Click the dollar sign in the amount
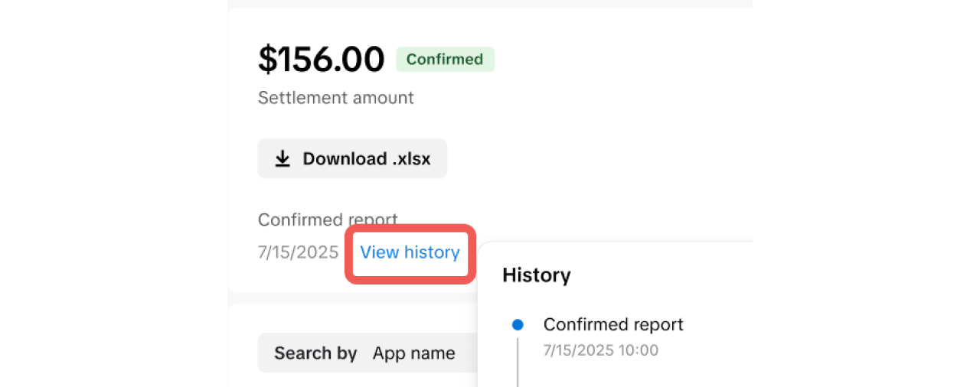980x387 pixels. (x=267, y=60)
